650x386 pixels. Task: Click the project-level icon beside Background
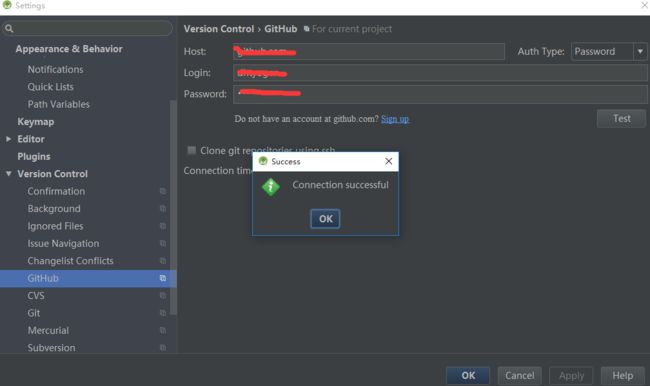click(x=163, y=209)
